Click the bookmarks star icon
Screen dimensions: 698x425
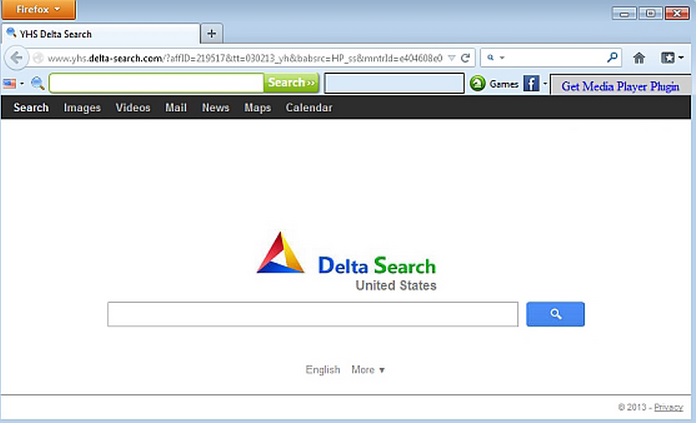click(x=668, y=58)
